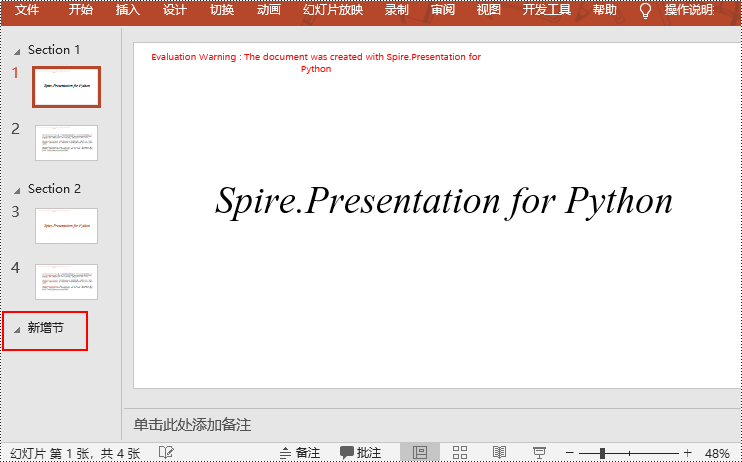Screen dimensions: 742x462
Task: Click the slide title Spire.Presentation for Python
Action: (444, 202)
